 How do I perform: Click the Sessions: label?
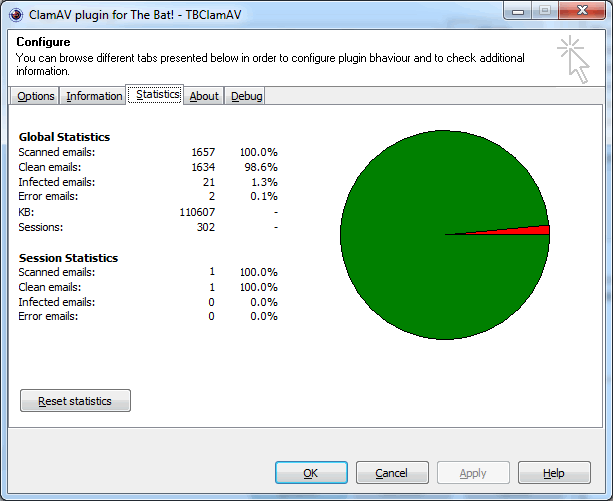(41, 227)
